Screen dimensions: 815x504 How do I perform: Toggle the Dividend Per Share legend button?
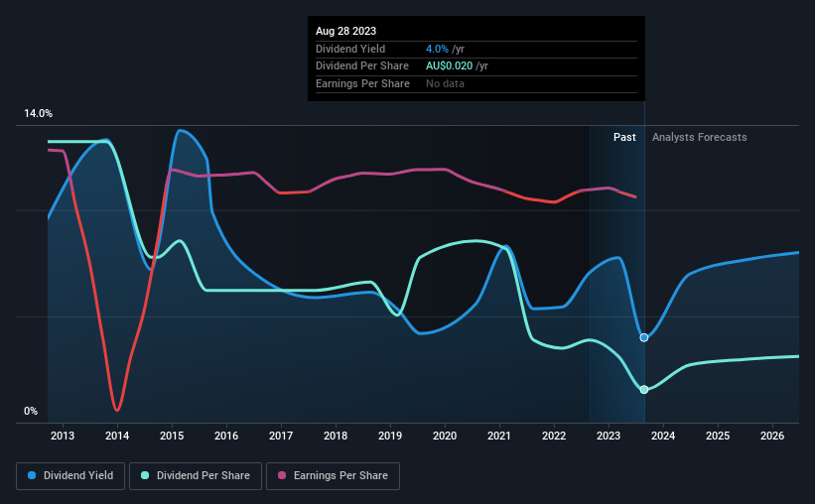(x=196, y=476)
